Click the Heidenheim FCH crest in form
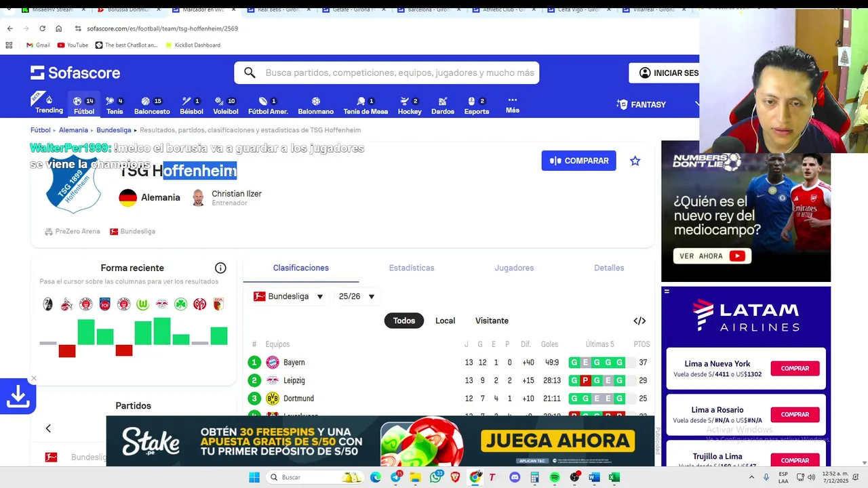 coord(104,304)
